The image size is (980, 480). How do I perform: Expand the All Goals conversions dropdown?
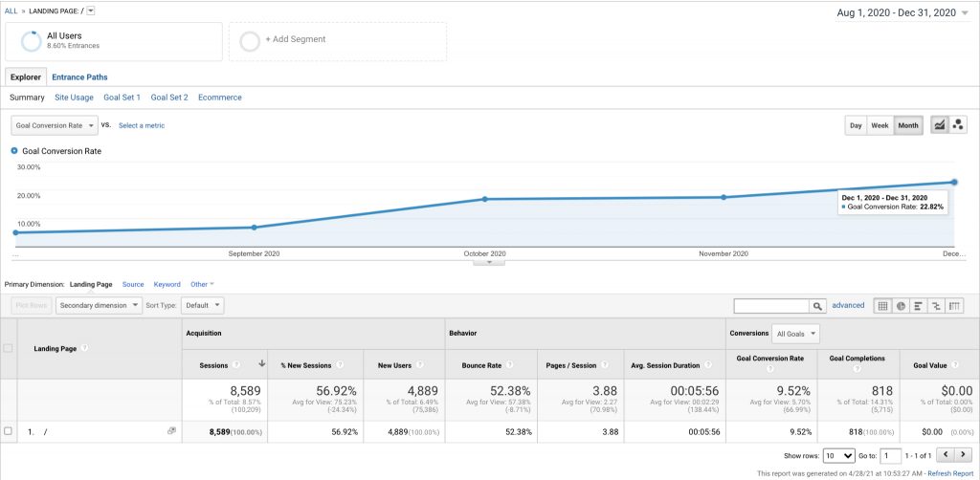tap(795, 334)
